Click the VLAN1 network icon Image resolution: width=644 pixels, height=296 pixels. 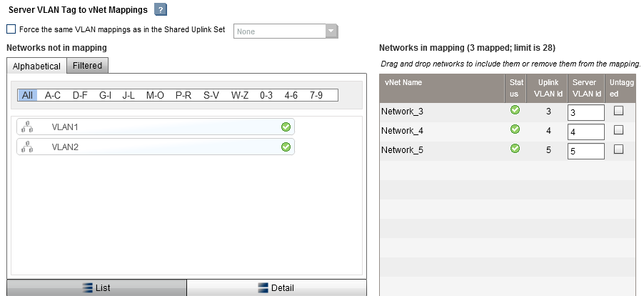tap(27, 127)
